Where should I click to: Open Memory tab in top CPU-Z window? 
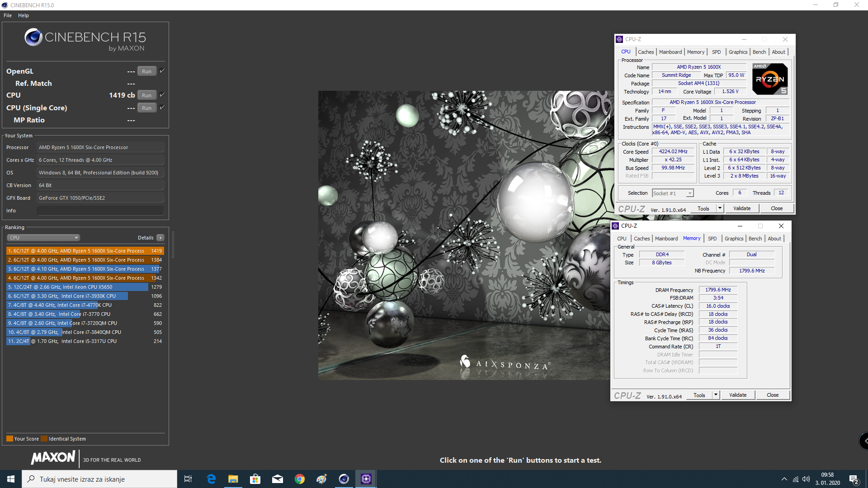(696, 52)
